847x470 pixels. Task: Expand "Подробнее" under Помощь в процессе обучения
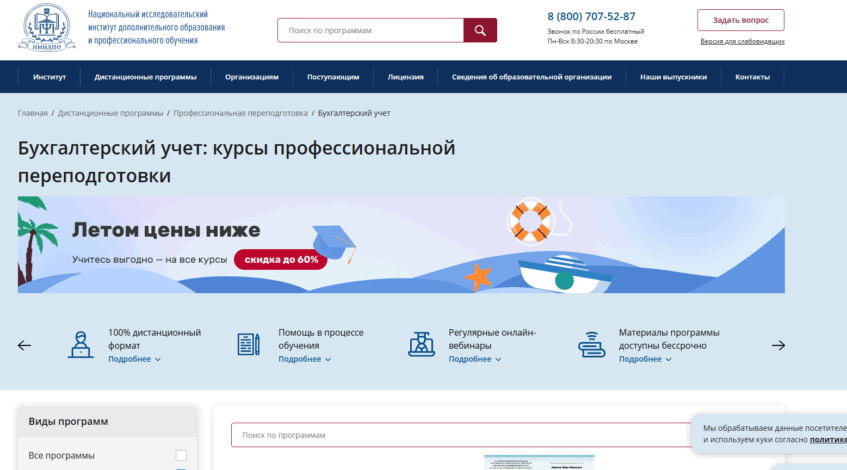304,359
